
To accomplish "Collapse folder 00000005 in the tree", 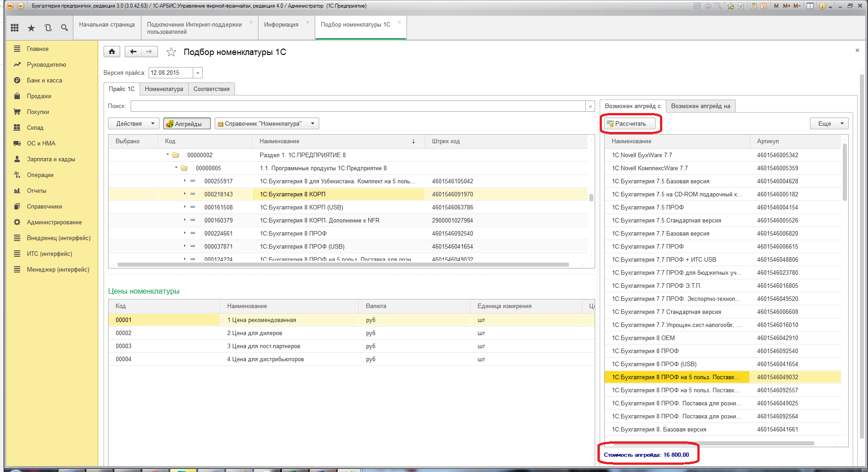I will pyautogui.click(x=176, y=168).
